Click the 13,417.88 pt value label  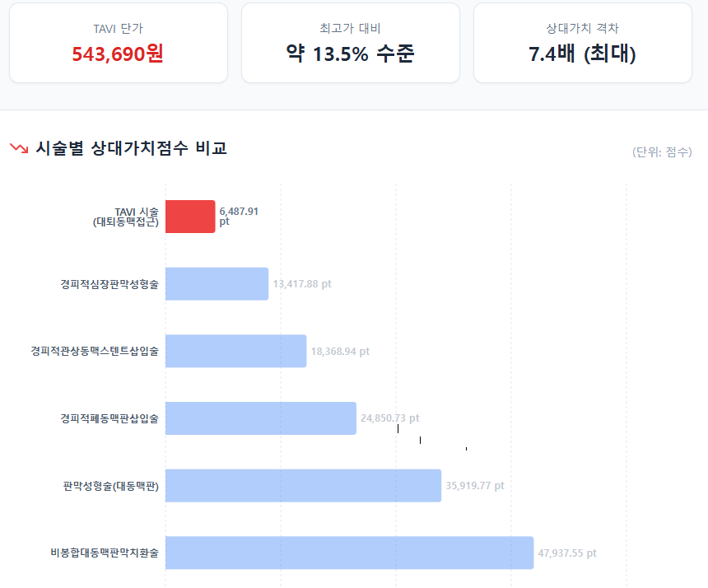[x=302, y=284]
